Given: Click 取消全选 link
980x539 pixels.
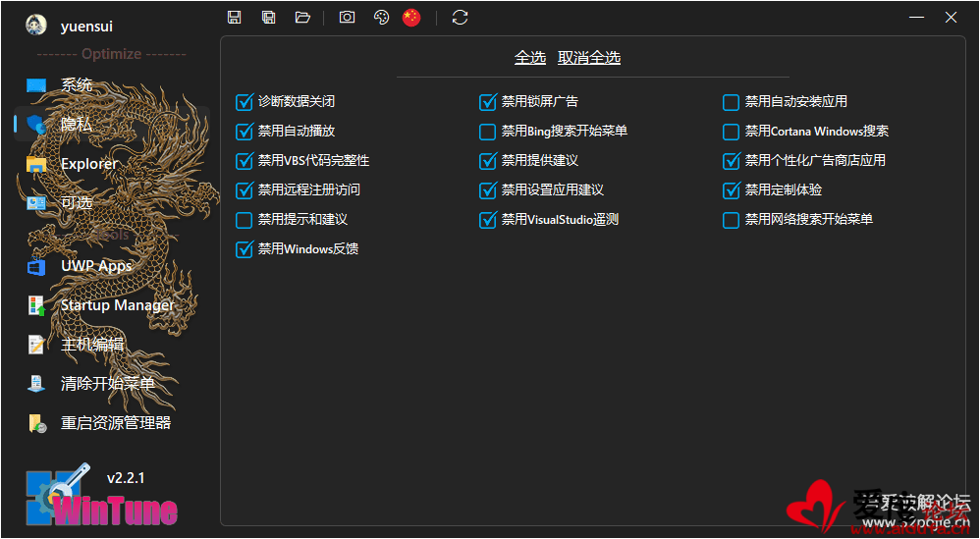Looking at the screenshot, I should coord(589,58).
